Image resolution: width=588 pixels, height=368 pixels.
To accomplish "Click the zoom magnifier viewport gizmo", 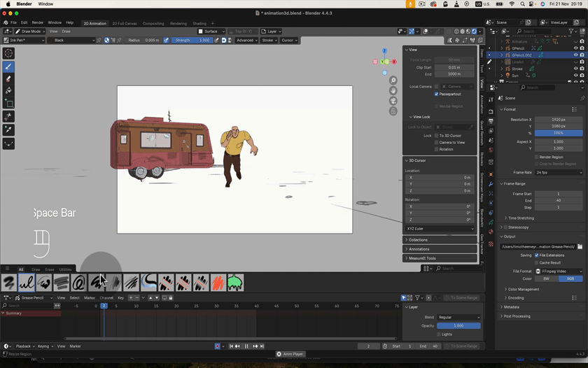I will [393, 81].
